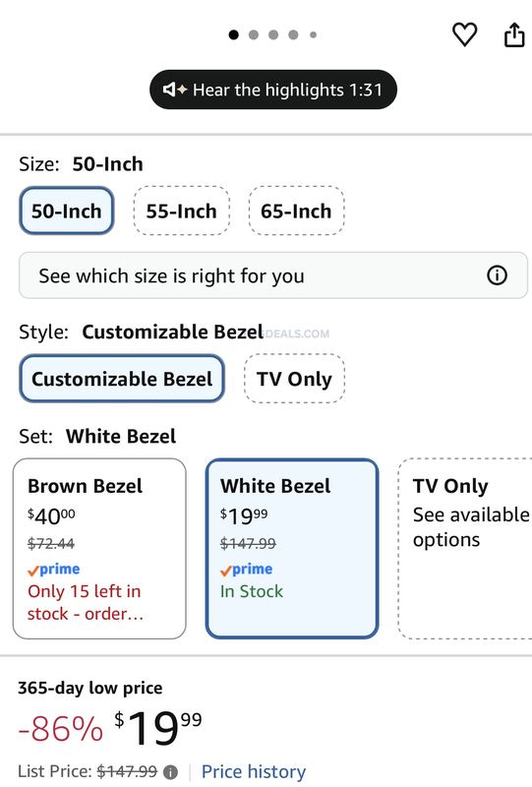532x787 pixels.
Task: Open the share icon
Action: tap(514, 34)
